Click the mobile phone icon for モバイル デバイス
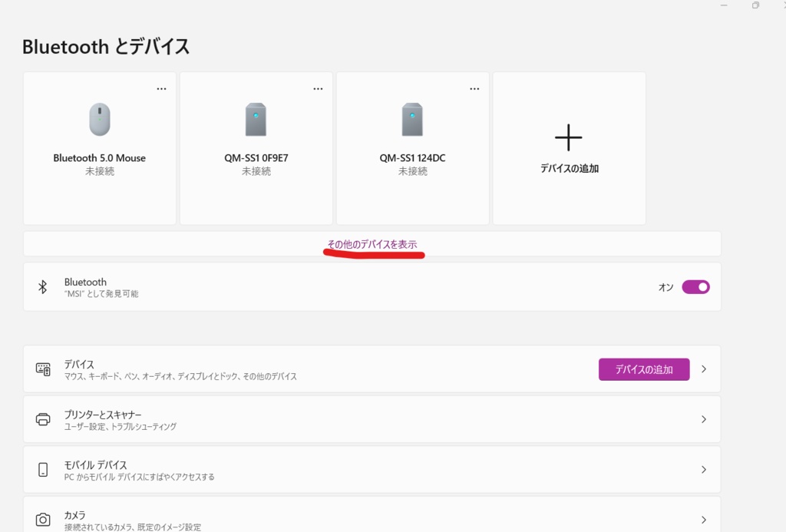The width and height of the screenshot is (786, 532). tap(43, 468)
